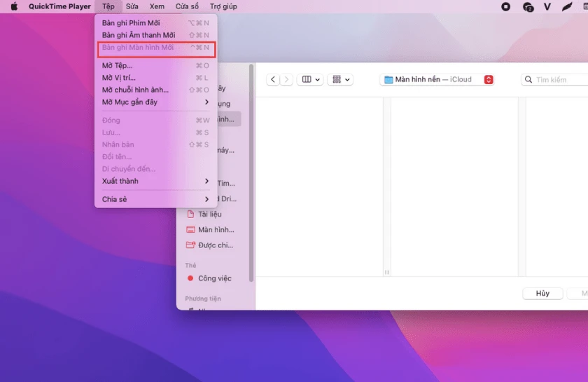This screenshot has width=588, height=382.
Task: Choose Bản ghi Âm thanh Mới
Action: coord(155,35)
